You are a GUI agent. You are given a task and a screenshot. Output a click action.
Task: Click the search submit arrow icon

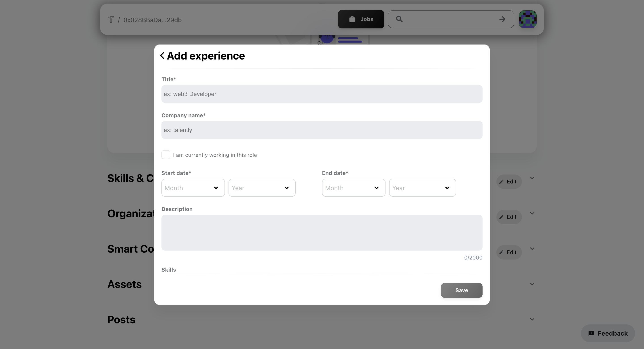(502, 19)
